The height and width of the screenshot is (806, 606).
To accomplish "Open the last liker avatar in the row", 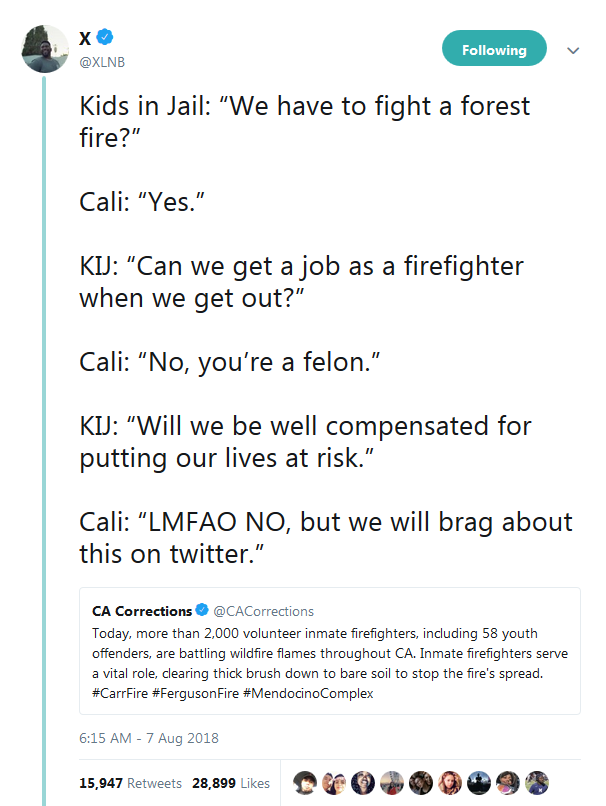I will click(538, 783).
